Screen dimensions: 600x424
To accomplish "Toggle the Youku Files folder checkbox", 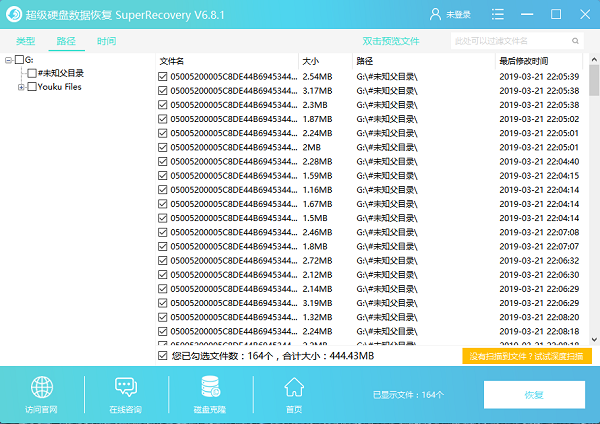I will (x=32, y=87).
